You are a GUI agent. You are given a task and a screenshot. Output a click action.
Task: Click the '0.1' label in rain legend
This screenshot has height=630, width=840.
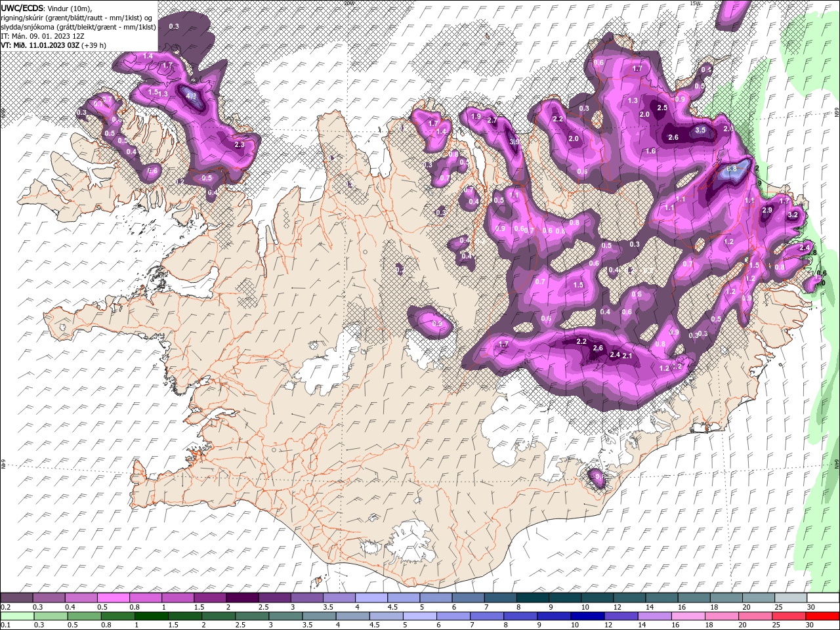(5, 625)
